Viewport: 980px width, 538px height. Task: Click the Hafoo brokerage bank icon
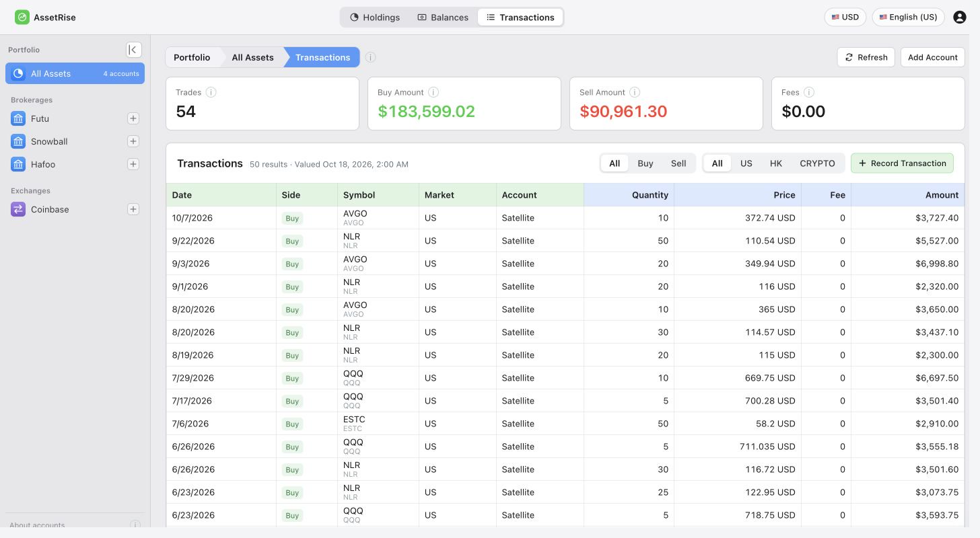coord(18,164)
